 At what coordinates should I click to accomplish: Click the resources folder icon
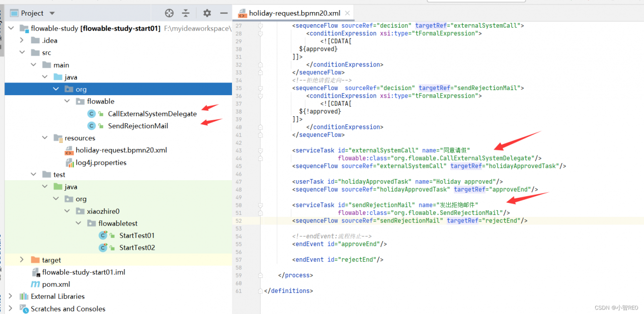coord(58,138)
